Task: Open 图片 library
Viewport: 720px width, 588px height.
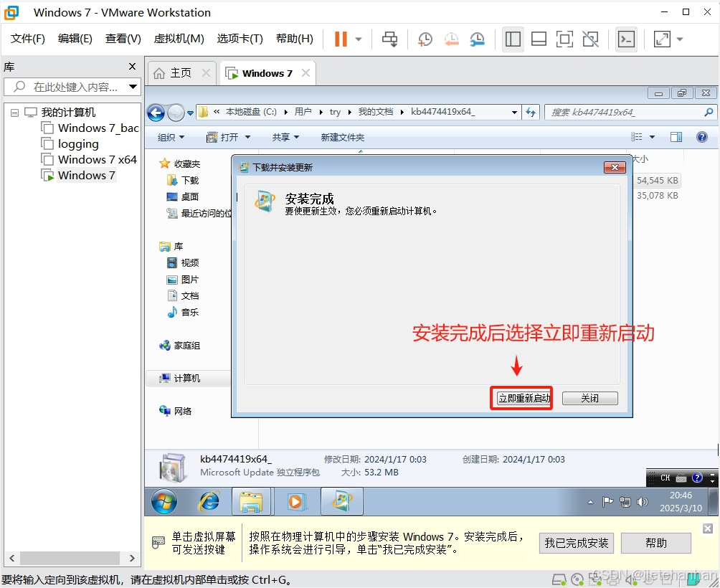Action: click(183, 279)
